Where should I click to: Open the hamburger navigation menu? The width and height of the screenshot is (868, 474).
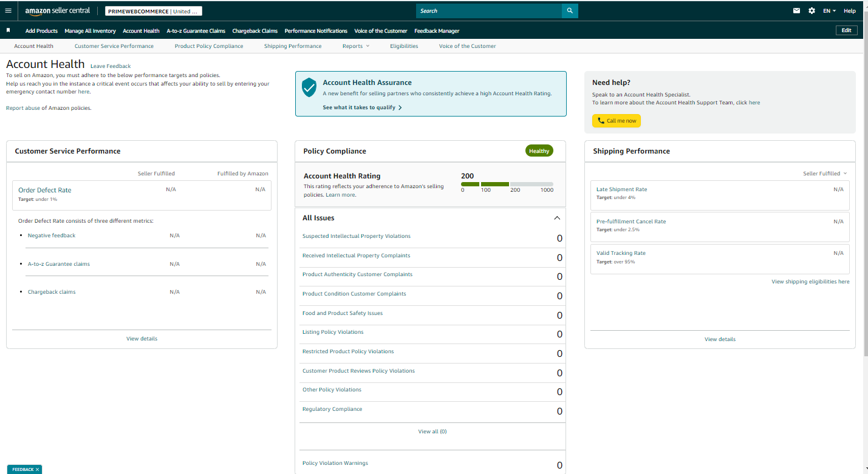tap(8, 11)
